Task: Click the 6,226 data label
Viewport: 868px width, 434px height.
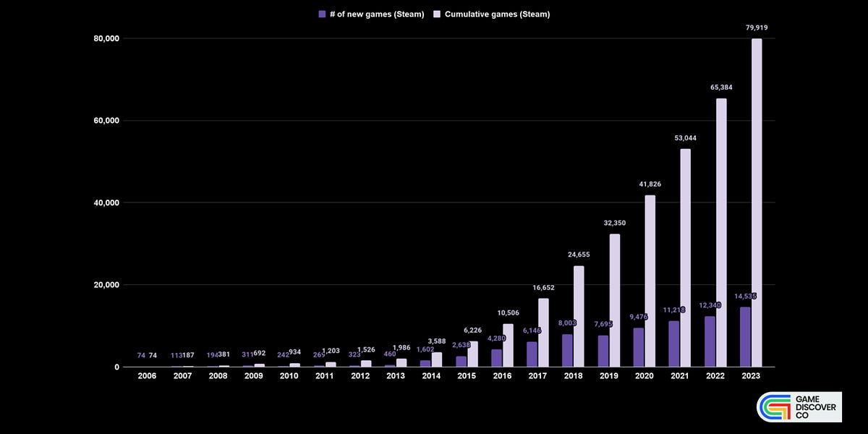Action: click(x=472, y=330)
